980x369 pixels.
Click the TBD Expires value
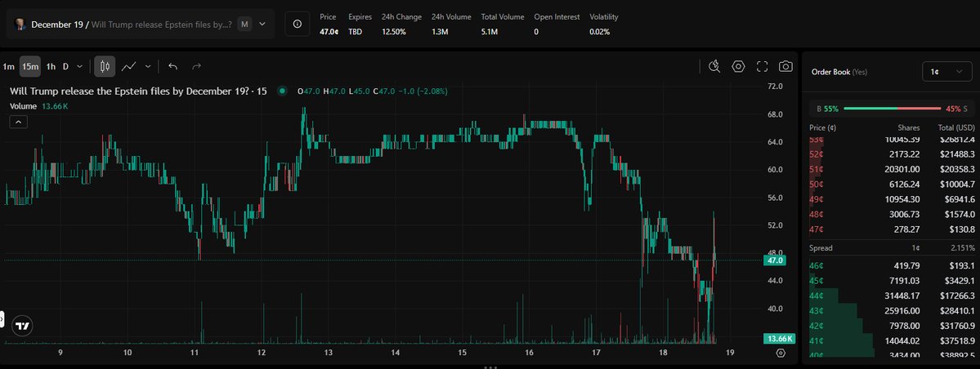(x=355, y=31)
